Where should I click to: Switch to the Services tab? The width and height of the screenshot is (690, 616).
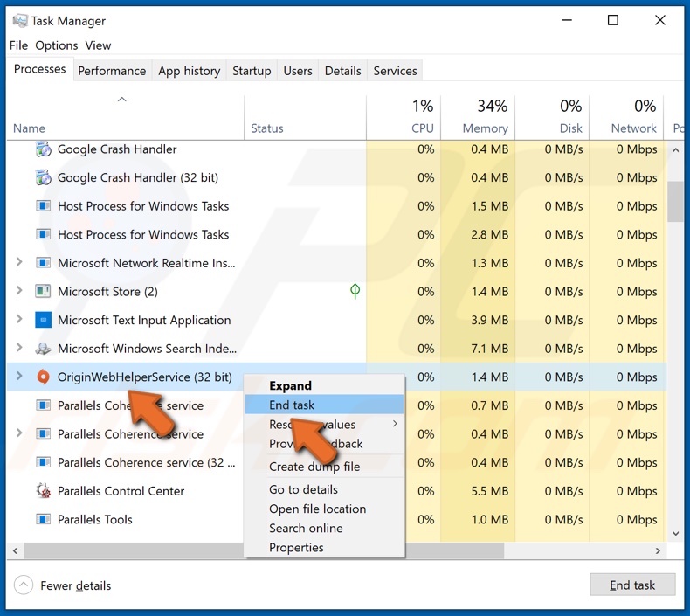(395, 71)
